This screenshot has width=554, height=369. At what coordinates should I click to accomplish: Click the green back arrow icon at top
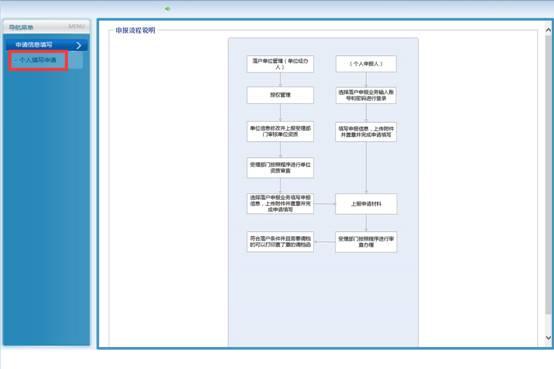coord(167,8)
